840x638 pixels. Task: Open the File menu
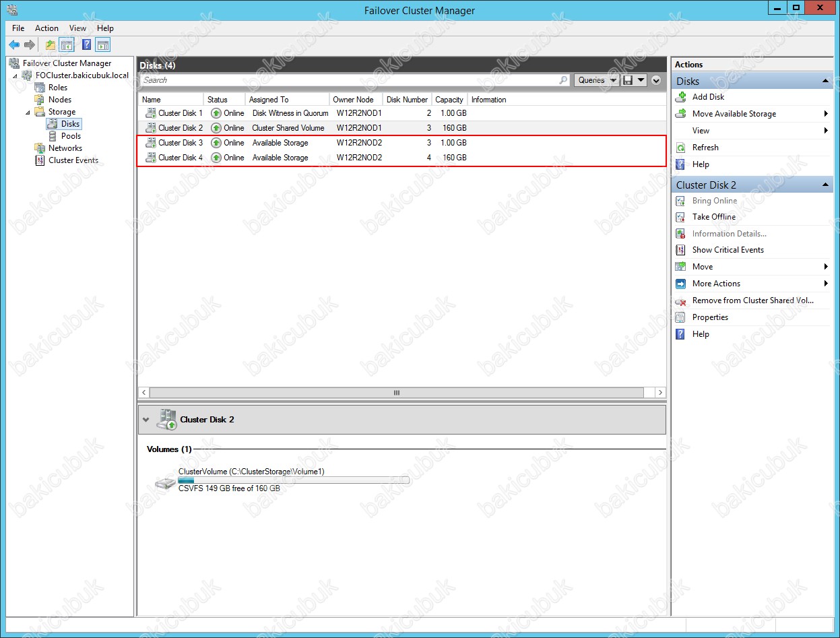pos(18,28)
